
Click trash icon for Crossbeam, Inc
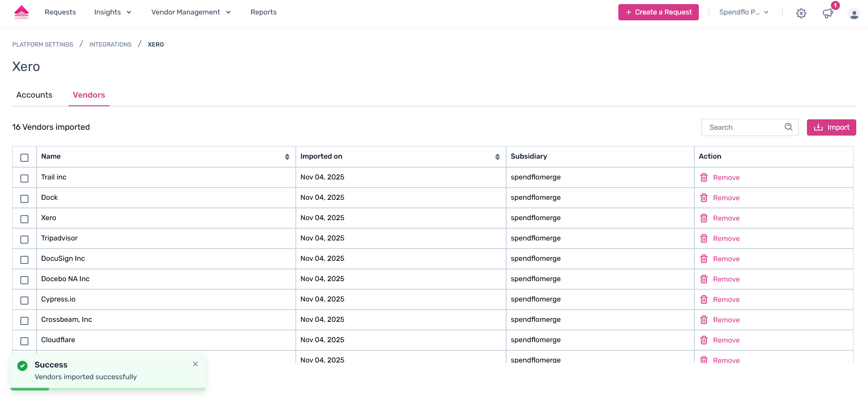(x=704, y=320)
